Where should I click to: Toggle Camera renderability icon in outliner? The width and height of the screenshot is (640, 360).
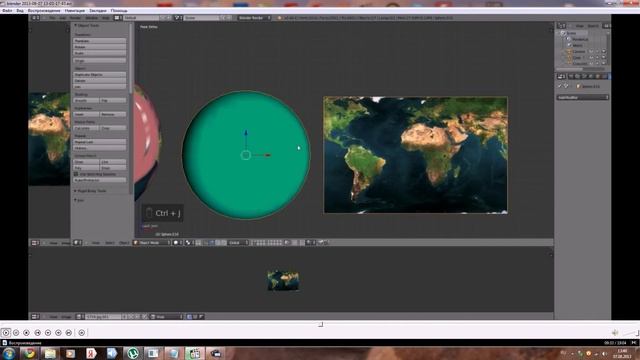[x=604, y=51]
